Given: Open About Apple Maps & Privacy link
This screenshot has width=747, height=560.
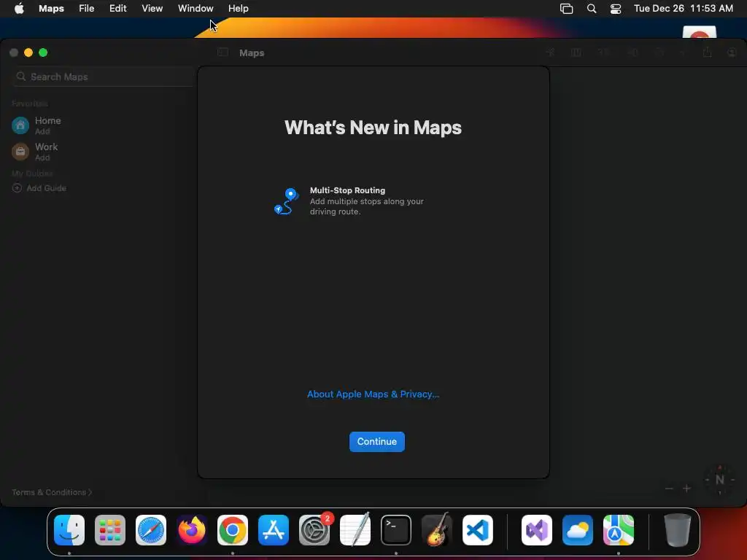Looking at the screenshot, I should (373, 394).
